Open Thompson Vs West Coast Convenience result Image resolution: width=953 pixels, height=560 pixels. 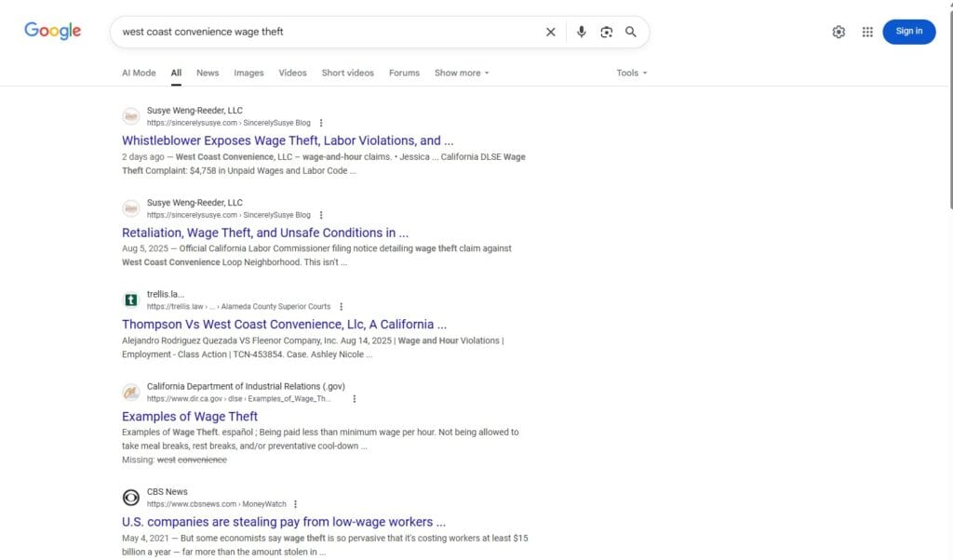[x=284, y=325]
